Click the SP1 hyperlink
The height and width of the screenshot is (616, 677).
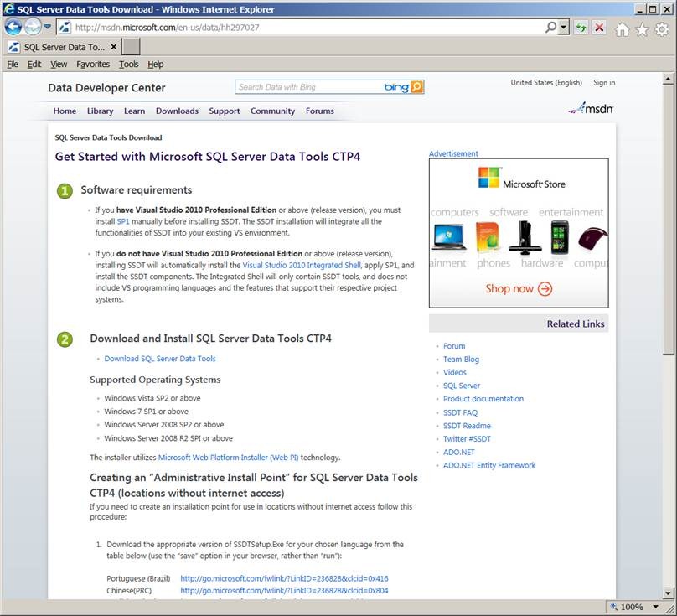tap(123, 221)
